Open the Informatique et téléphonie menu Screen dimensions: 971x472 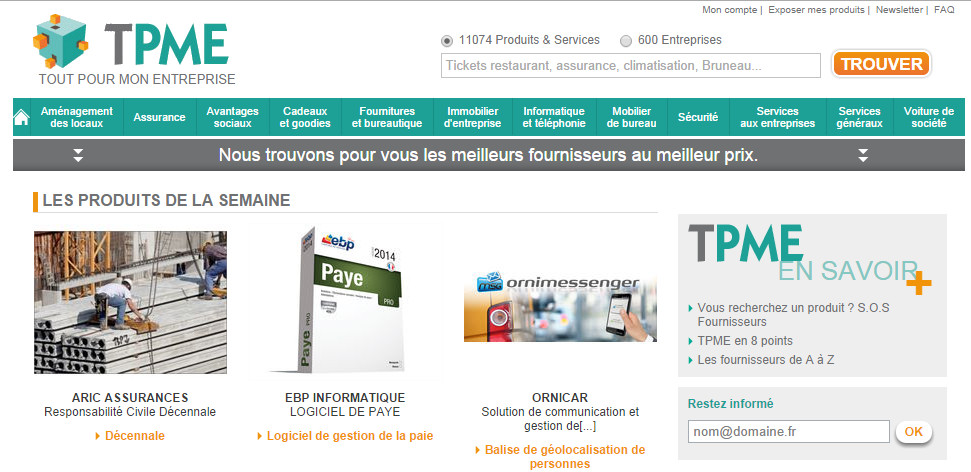(554, 117)
